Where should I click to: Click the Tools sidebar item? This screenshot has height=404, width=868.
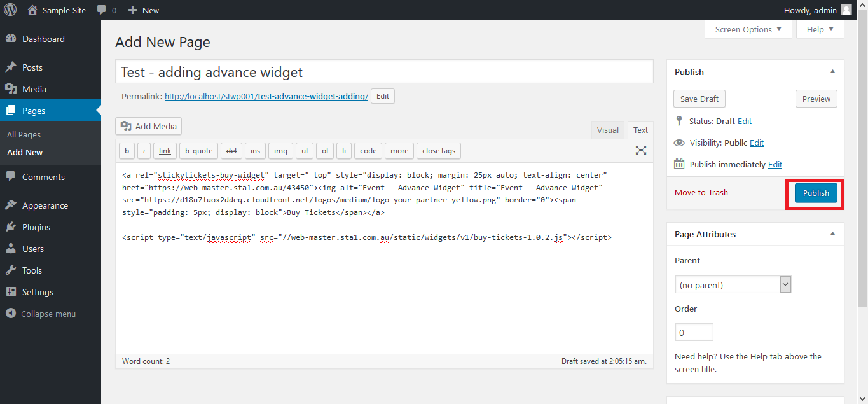[32, 270]
